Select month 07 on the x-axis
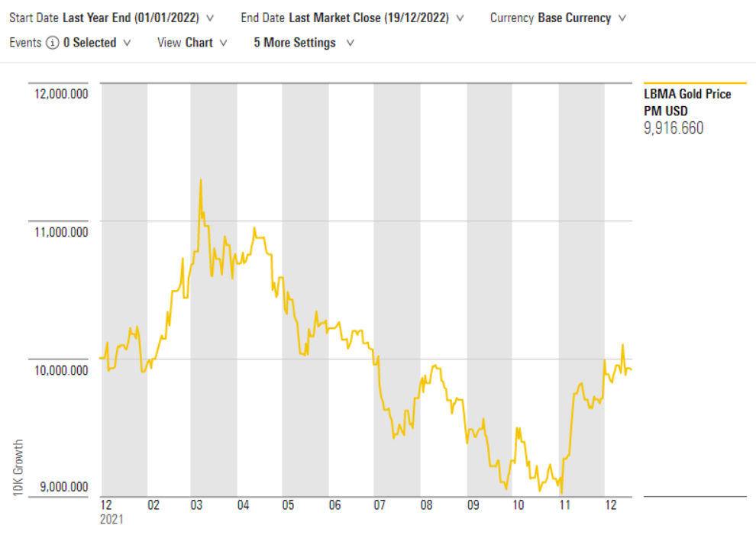756x535 pixels. tap(380, 505)
